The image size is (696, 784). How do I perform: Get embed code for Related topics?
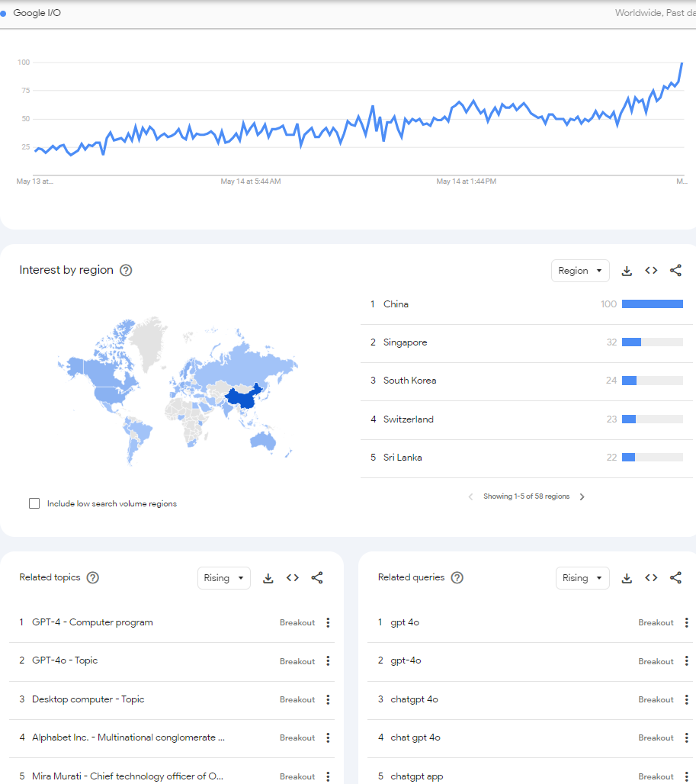pos(293,578)
